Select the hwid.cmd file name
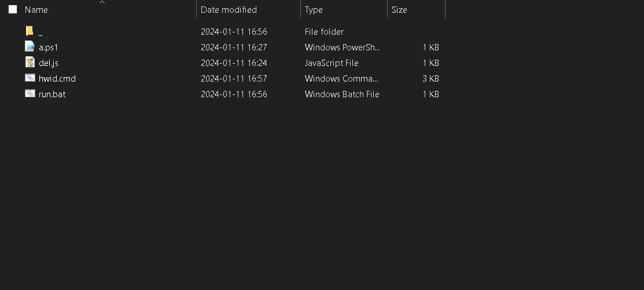Viewport: 644px width, 290px height. pos(57,78)
